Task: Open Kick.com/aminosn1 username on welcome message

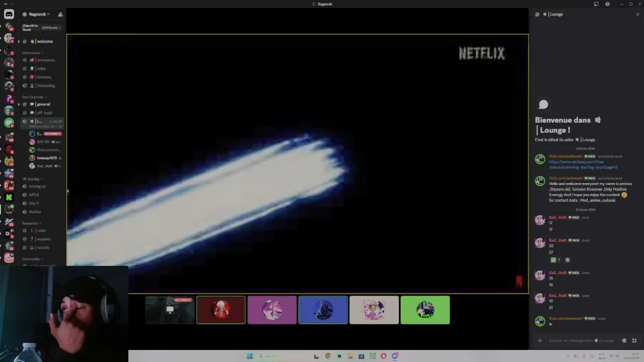Action: coord(566,178)
